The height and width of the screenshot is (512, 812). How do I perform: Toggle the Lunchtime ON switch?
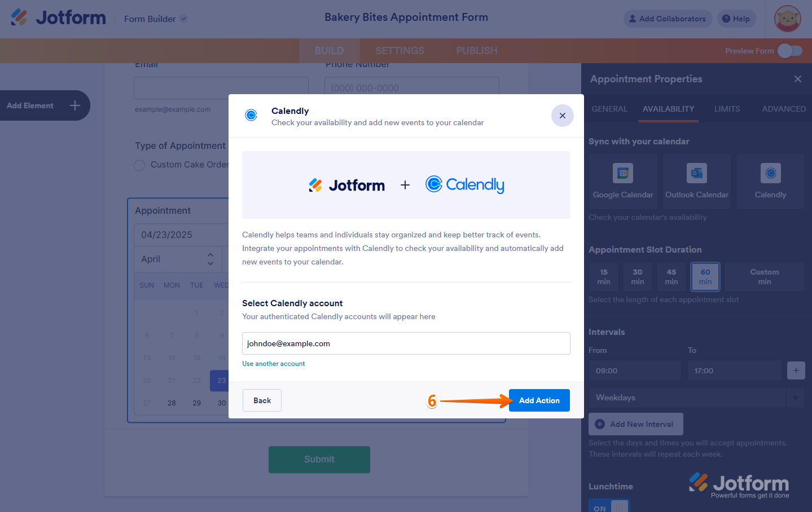click(609, 507)
